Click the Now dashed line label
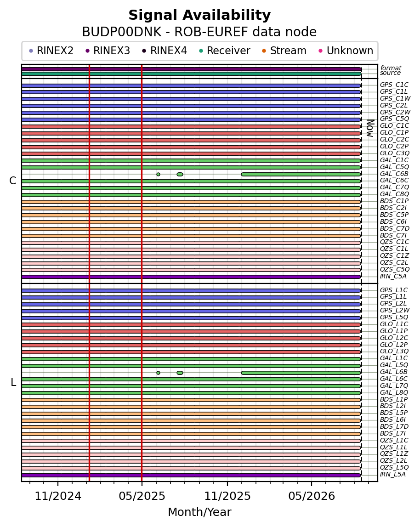 370,128
